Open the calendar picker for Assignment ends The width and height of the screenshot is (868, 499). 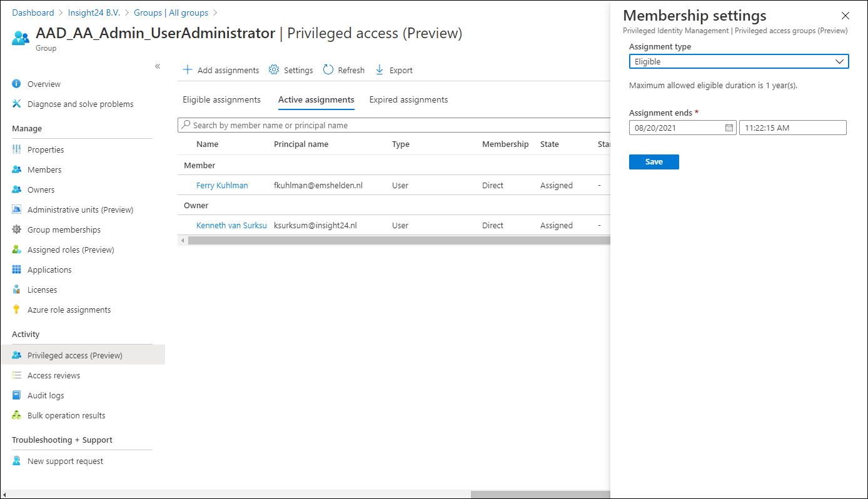pyautogui.click(x=729, y=128)
